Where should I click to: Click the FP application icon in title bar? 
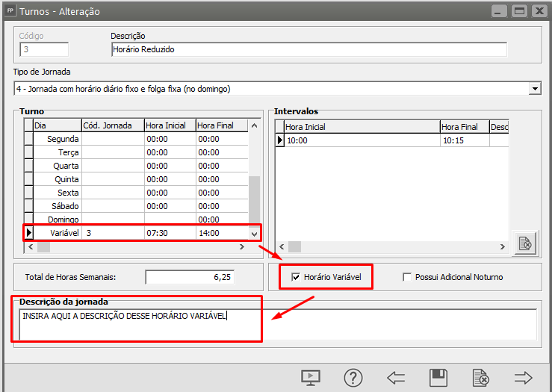click(x=10, y=11)
